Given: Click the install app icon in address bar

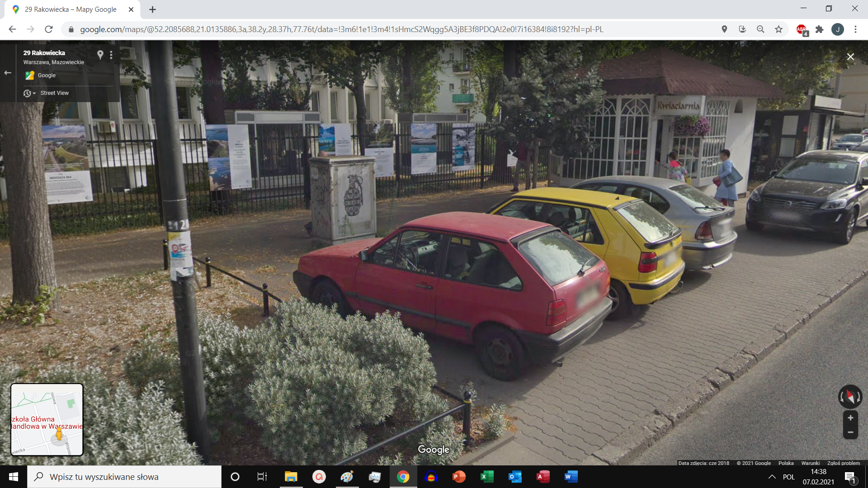Looking at the screenshot, I should point(742,29).
